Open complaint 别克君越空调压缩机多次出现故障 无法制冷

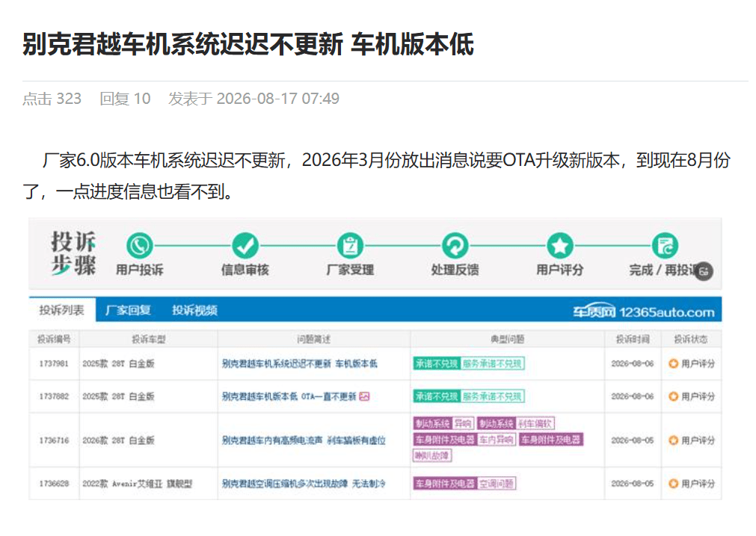(x=304, y=484)
